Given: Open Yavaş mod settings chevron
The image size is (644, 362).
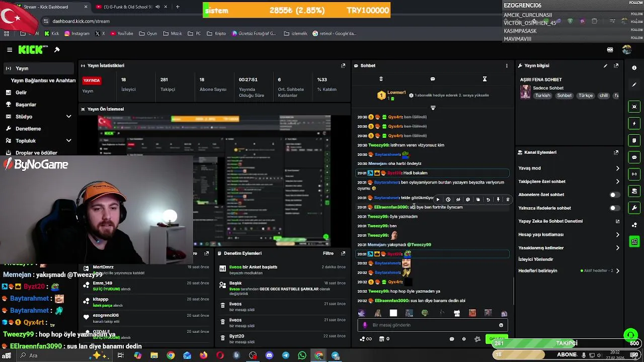Looking at the screenshot, I should tap(618, 168).
